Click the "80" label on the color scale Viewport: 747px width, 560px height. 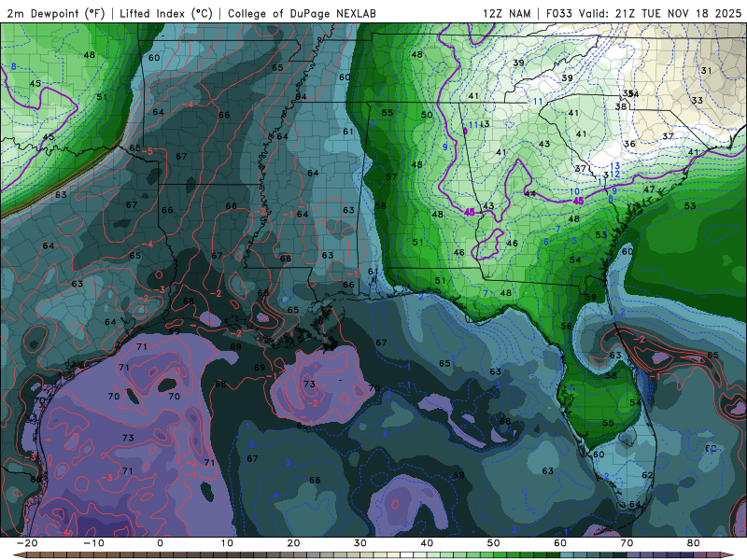[x=694, y=543]
